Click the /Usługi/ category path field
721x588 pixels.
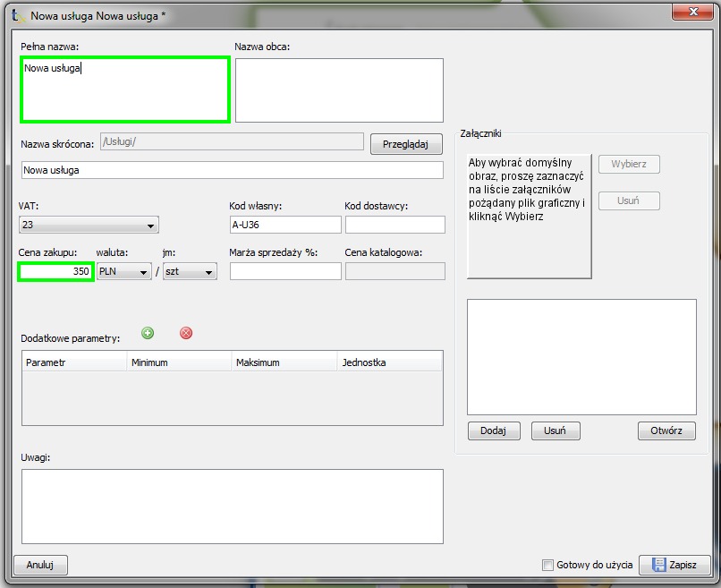(233, 141)
